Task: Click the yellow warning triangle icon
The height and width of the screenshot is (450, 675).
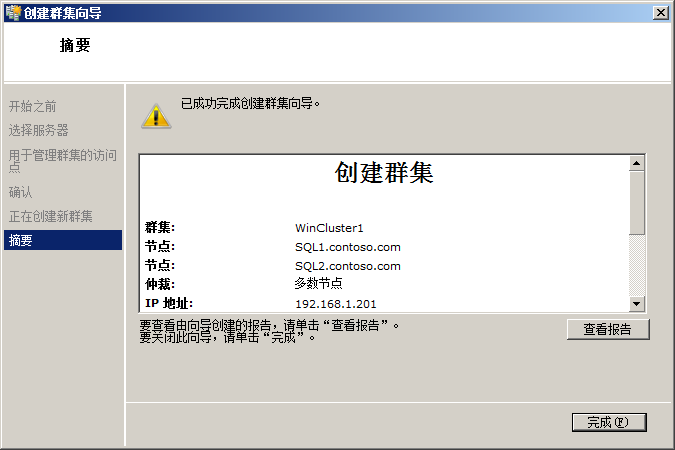Action: coord(155,113)
